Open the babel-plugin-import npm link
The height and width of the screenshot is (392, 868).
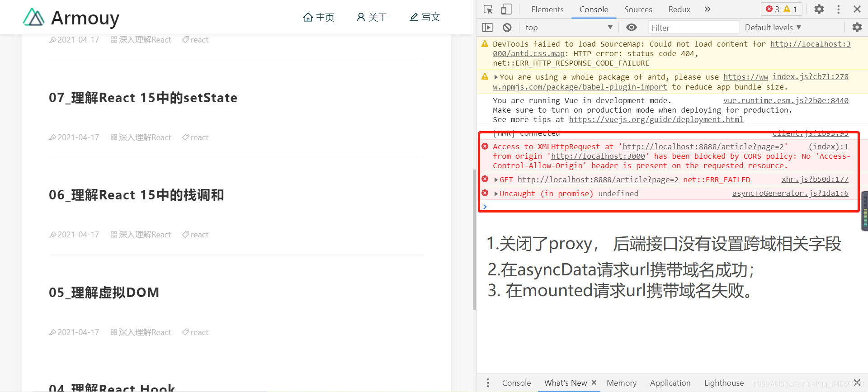[x=580, y=87]
